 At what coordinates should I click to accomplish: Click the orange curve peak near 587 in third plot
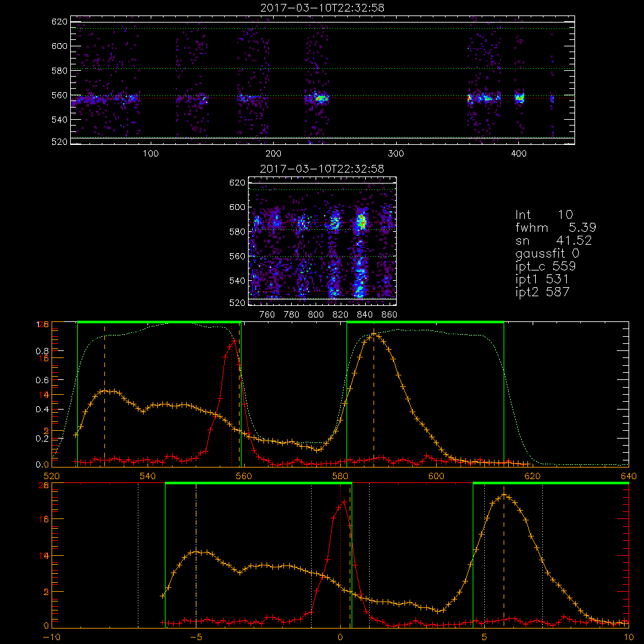[x=374, y=334]
